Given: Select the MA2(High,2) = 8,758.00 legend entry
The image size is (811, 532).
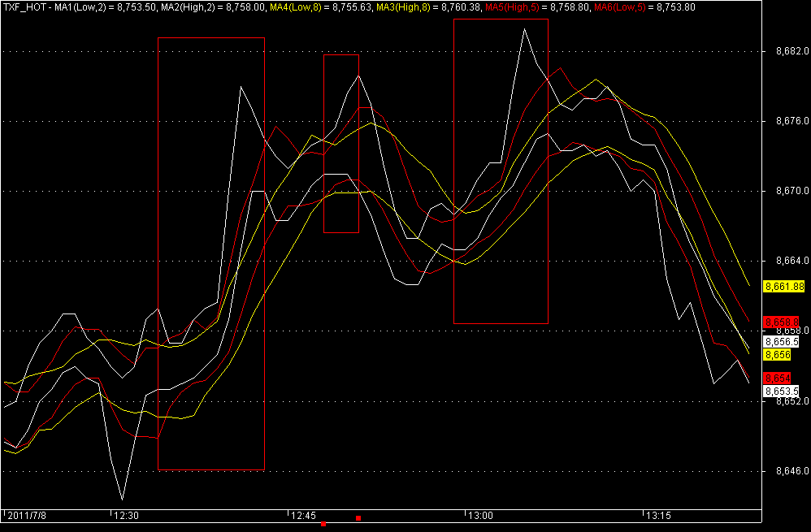Looking at the screenshot, I should tap(215, 6).
